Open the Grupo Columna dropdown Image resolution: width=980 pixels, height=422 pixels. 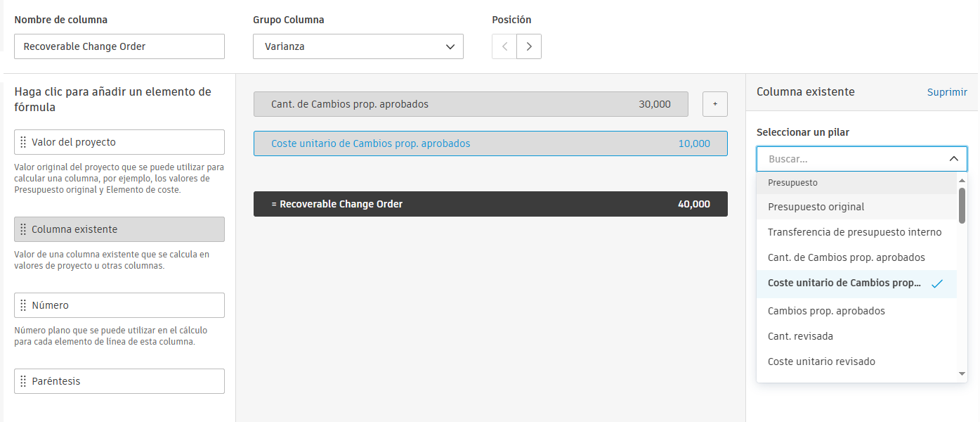click(x=358, y=47)
